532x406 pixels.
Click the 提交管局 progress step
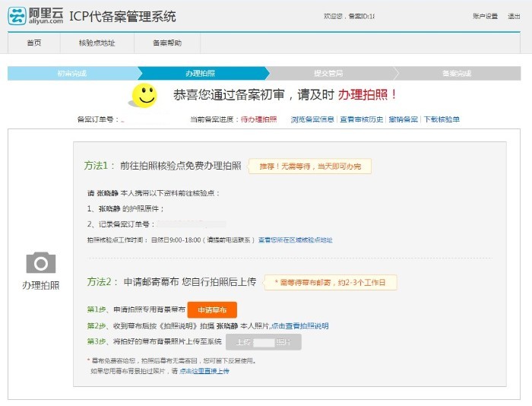point(328,74)
